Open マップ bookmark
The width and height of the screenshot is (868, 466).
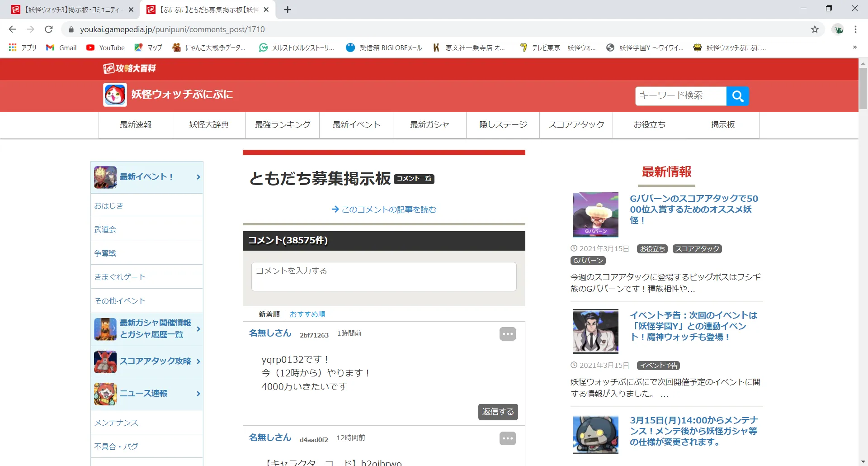click(148, 48)
